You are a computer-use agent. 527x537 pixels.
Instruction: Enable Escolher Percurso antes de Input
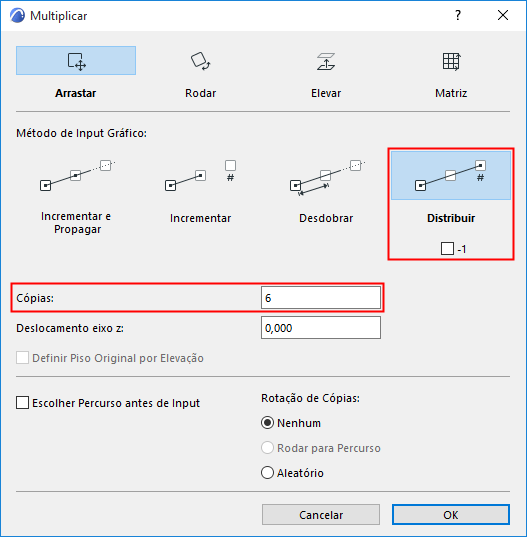[x=23, y=403]
